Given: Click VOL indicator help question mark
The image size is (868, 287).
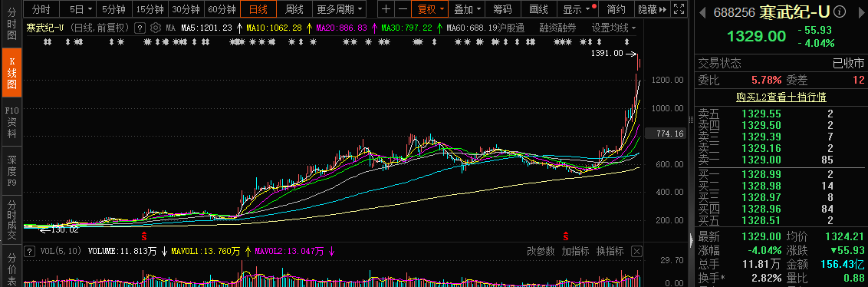Looking at the screenshot, I should (x=29, y=251).
